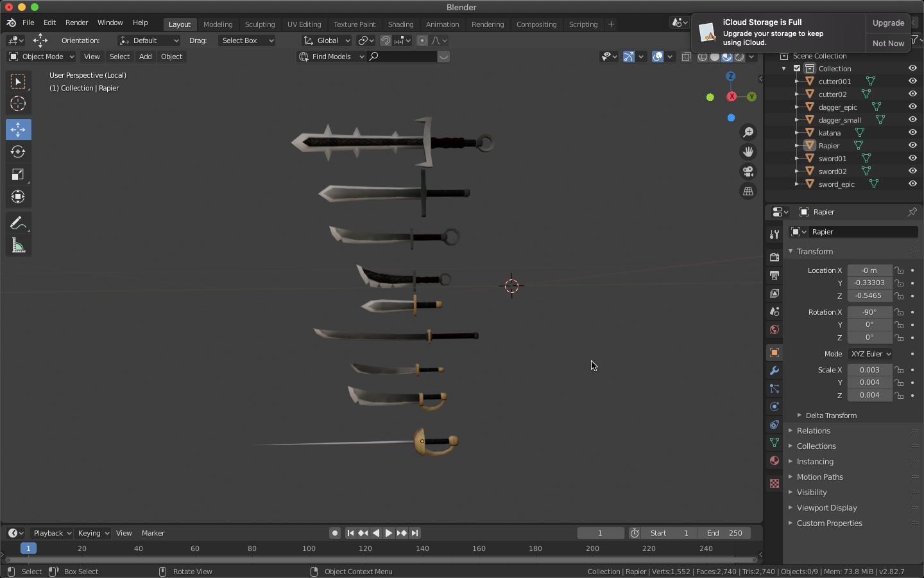
Task: Open the Render menu
Action: 77,22
